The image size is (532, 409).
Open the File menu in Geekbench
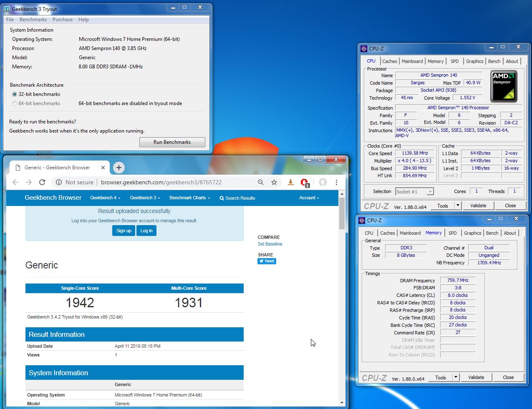pos(10,20)
